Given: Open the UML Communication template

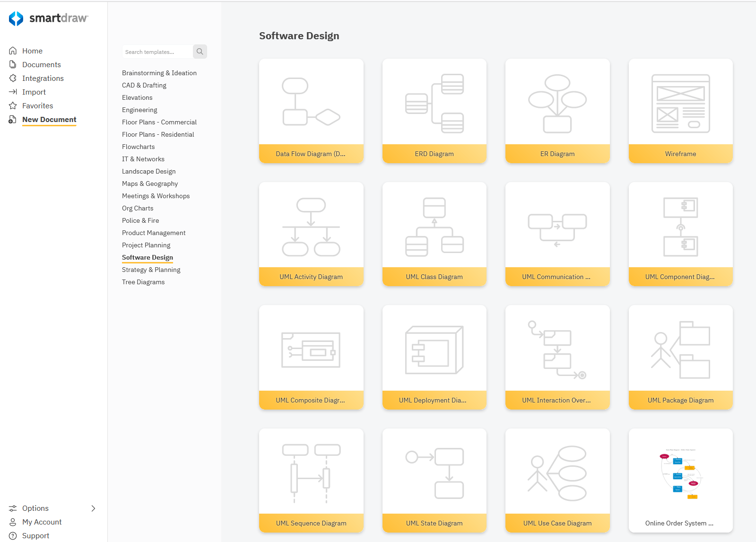Looking at the screenshot, I should (x=557, y=234).
